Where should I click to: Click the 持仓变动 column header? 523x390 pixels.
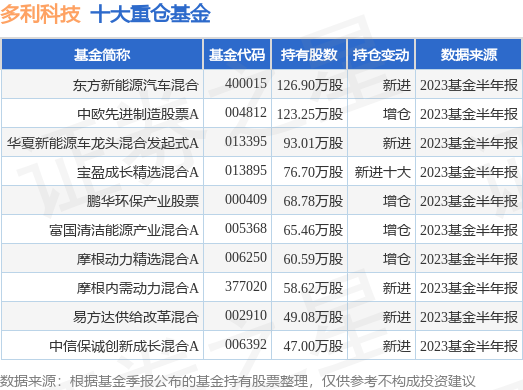[x=381, y=55]
